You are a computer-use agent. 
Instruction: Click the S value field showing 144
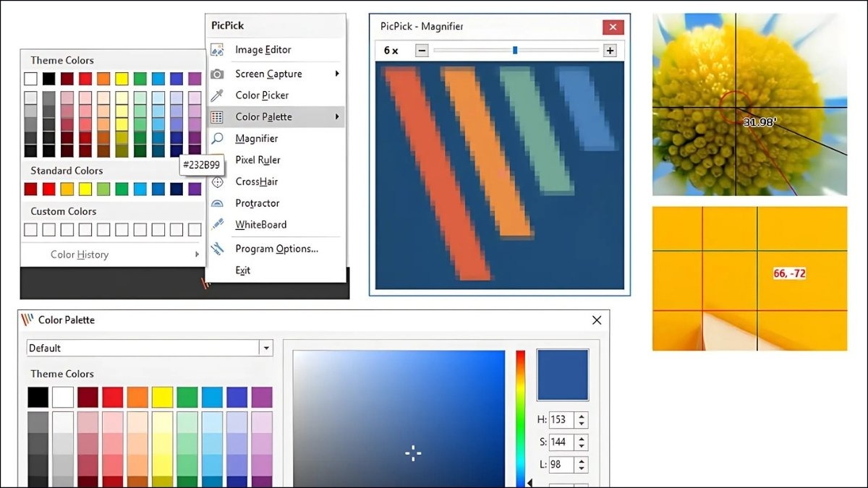tap(562, 442)
